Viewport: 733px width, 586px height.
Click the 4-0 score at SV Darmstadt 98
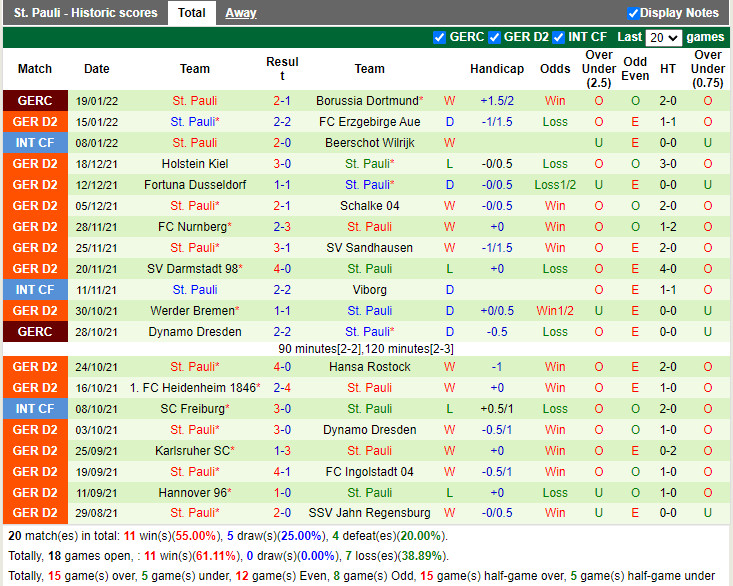[x=282, y=269]
